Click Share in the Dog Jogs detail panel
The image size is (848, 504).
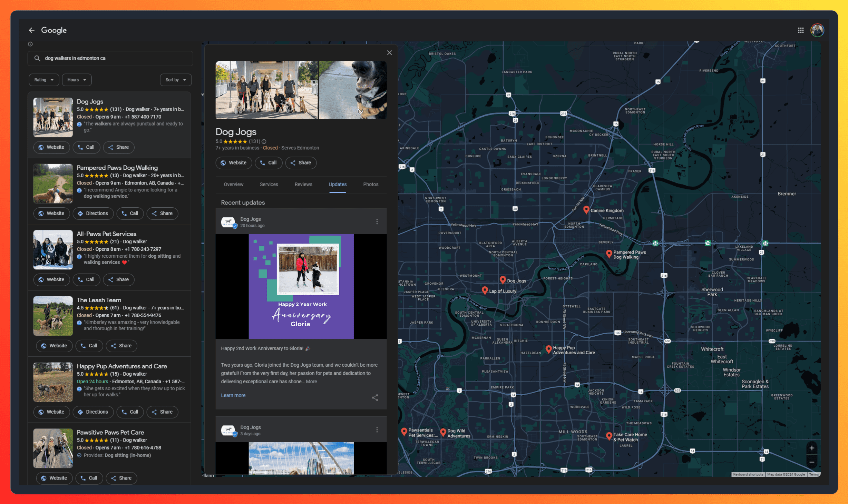pos(301,163)
